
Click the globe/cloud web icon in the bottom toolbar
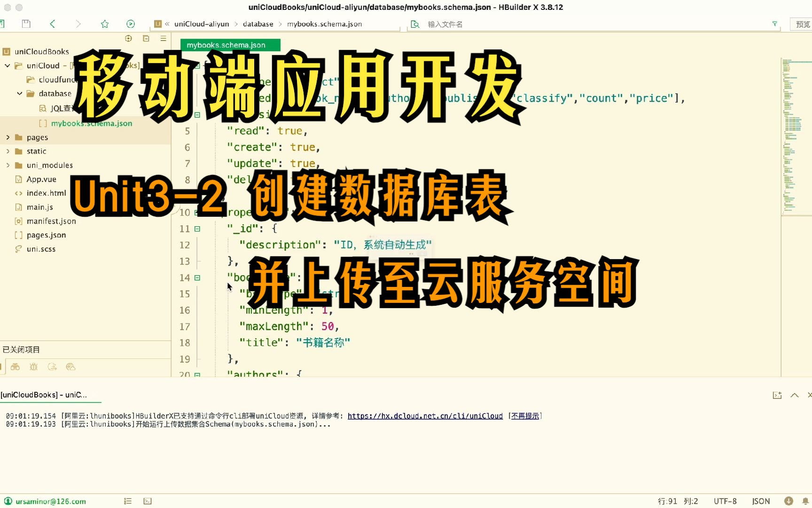pos(71,367)
